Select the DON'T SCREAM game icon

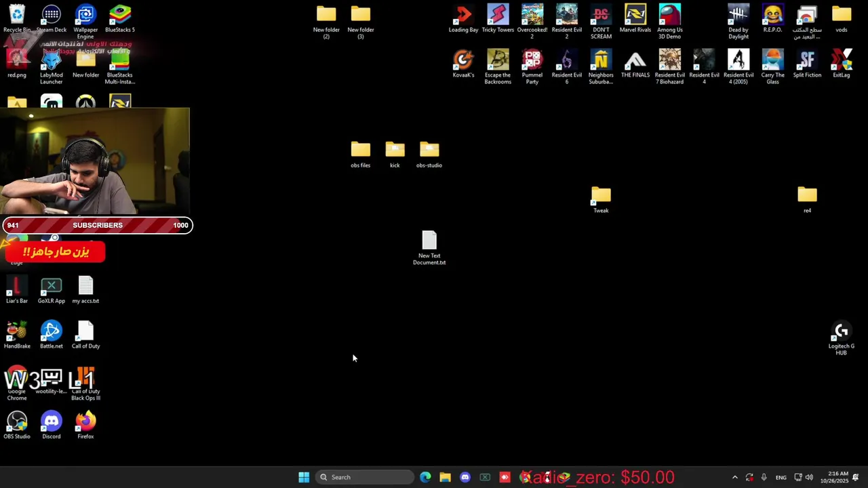tap(601, 21)
